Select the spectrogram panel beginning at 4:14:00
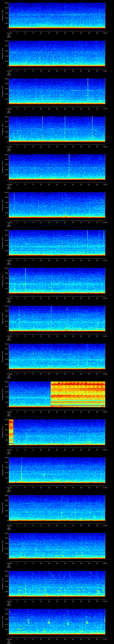 pos(57,16)
